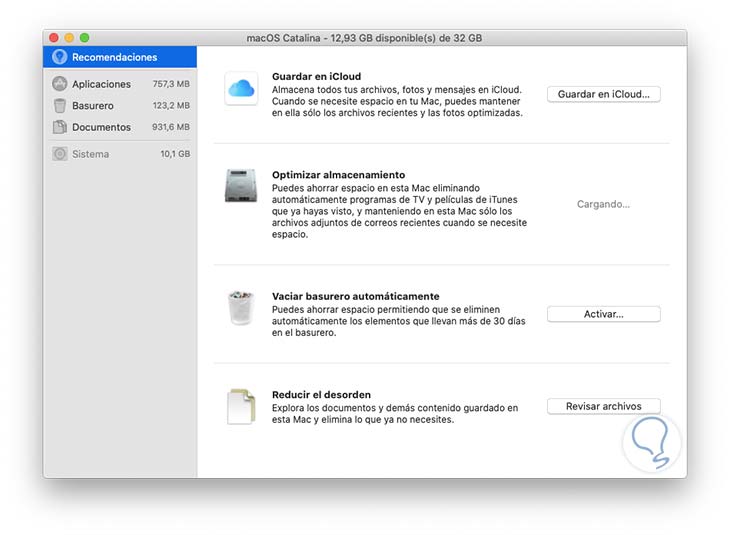Click the Optimizar almacenamiento heading
The image size is (730, 535).
(x=338, y=175)
